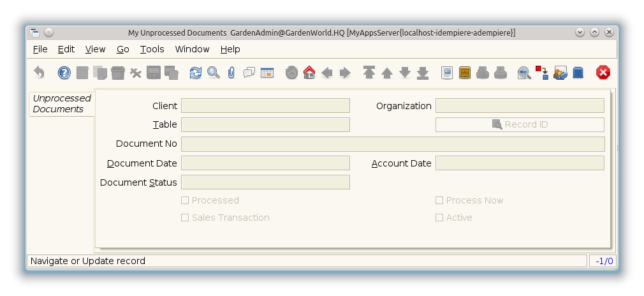Open the Chat speech bubble icon
644x296 pixels.
click(249, 73)
